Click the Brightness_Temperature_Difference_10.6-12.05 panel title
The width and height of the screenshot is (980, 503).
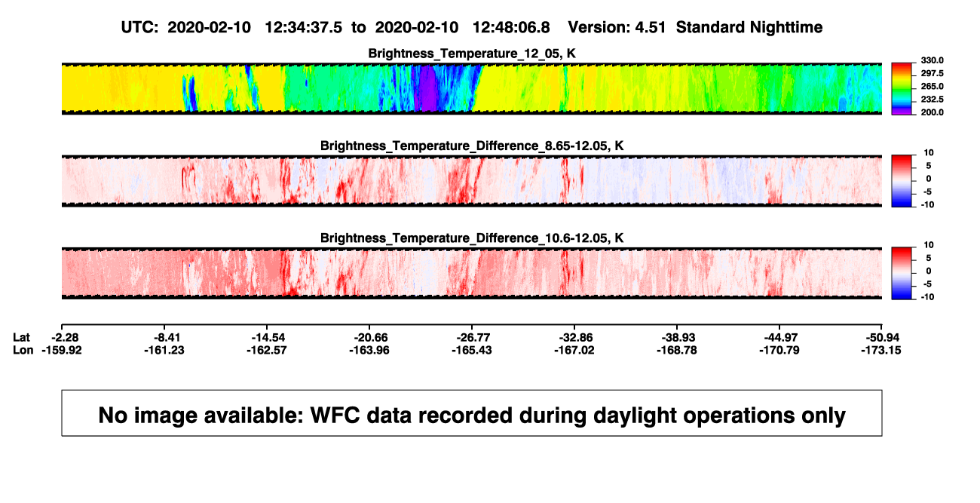[472, 238]
